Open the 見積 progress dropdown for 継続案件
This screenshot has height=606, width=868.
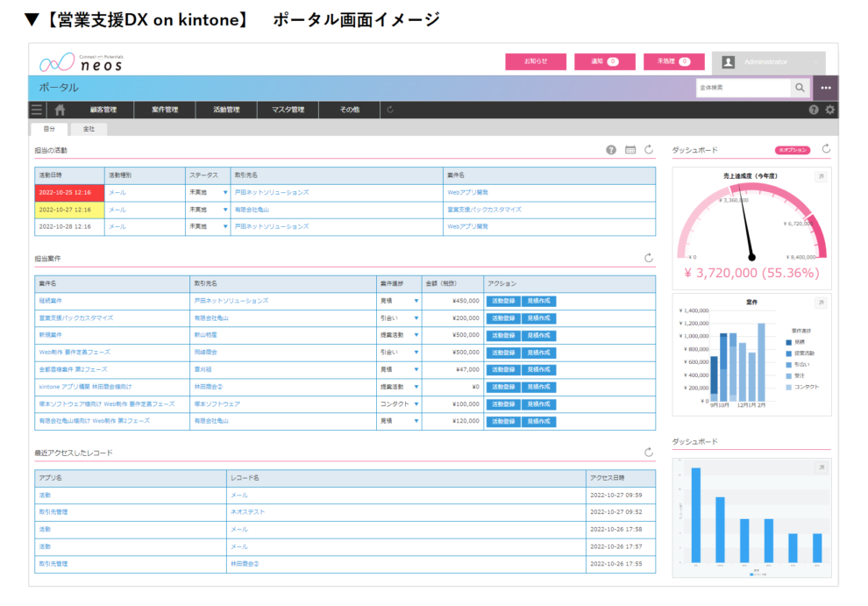pyautogui.click(x=416, y=299)
